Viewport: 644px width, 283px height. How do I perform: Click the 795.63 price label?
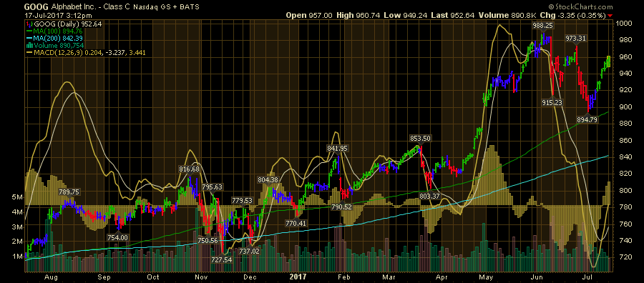pos(212,187)
